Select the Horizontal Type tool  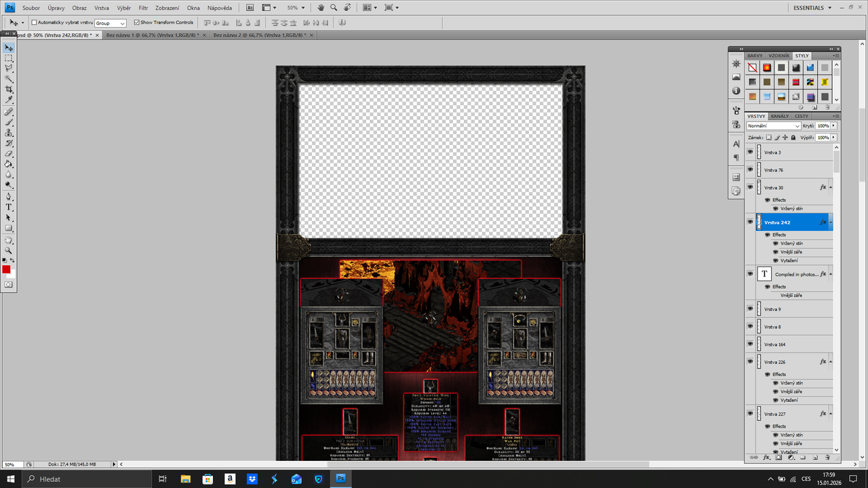pyautogui.click(x=9, y=207)
